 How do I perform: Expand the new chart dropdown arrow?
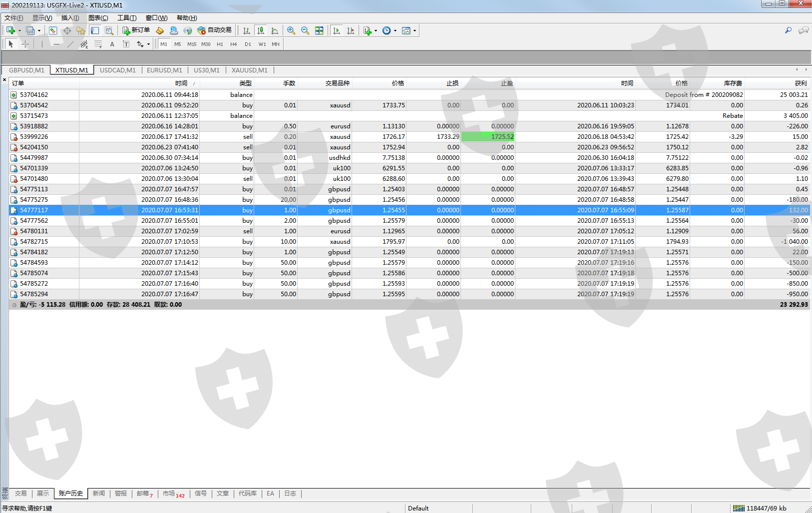[x=19, y=30]
